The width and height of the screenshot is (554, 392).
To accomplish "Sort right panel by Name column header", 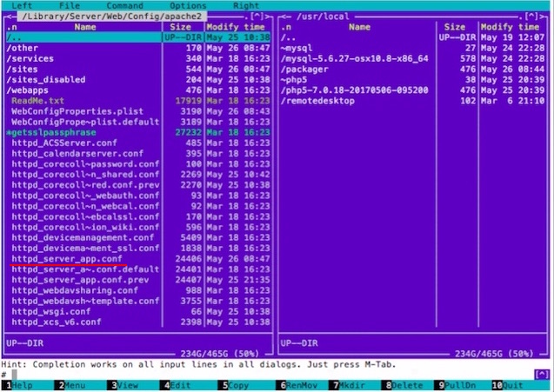I will tap(359, 27).
